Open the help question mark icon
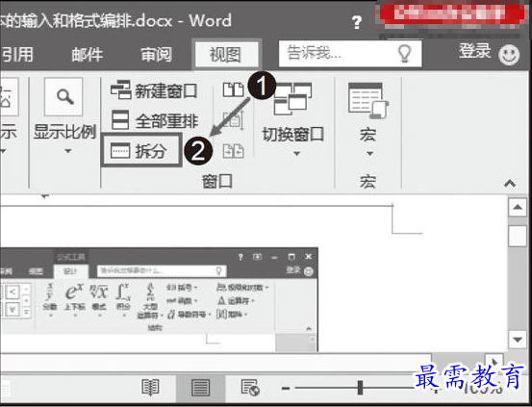Screen dimensions: 532x407 pyautogui.click(x=356, y=23)
